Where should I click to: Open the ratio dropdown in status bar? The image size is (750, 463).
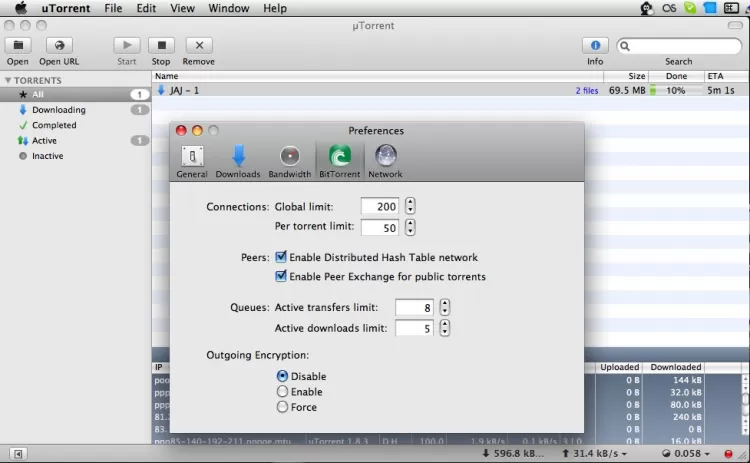(x=707, y=453)
